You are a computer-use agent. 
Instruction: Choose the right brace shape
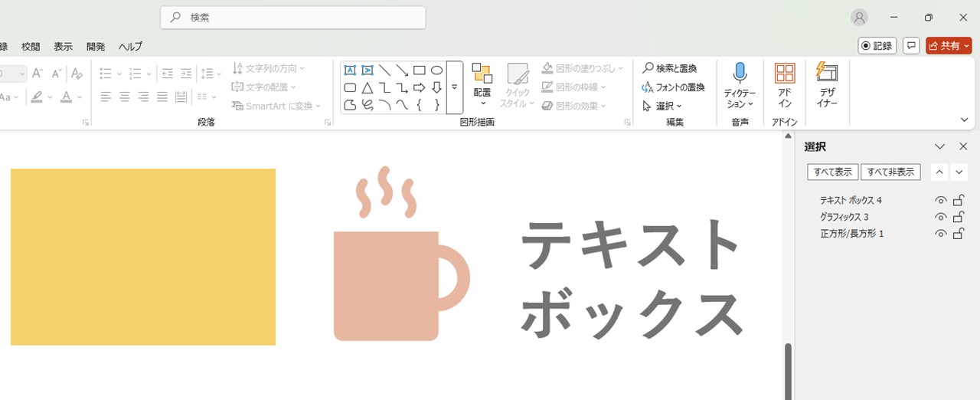(436, 105)
